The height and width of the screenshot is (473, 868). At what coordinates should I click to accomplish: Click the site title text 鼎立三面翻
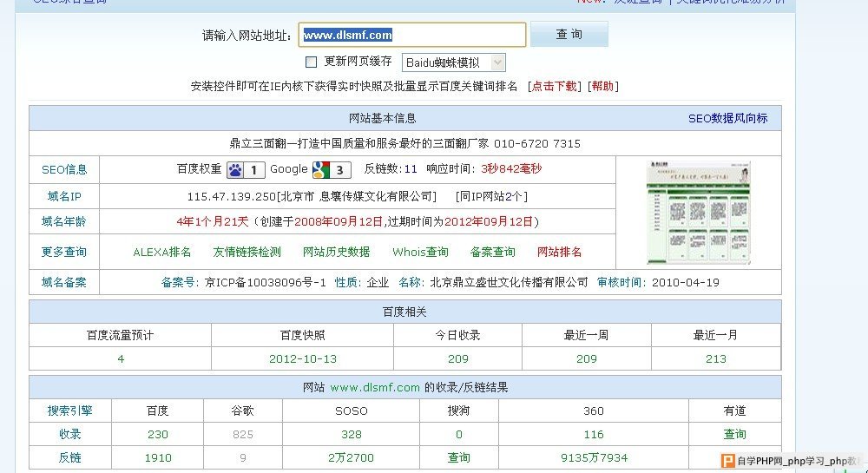[258, 144]
